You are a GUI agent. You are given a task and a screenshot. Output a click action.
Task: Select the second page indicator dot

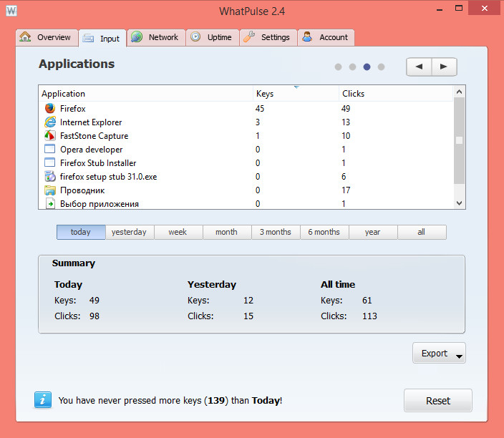352,67
